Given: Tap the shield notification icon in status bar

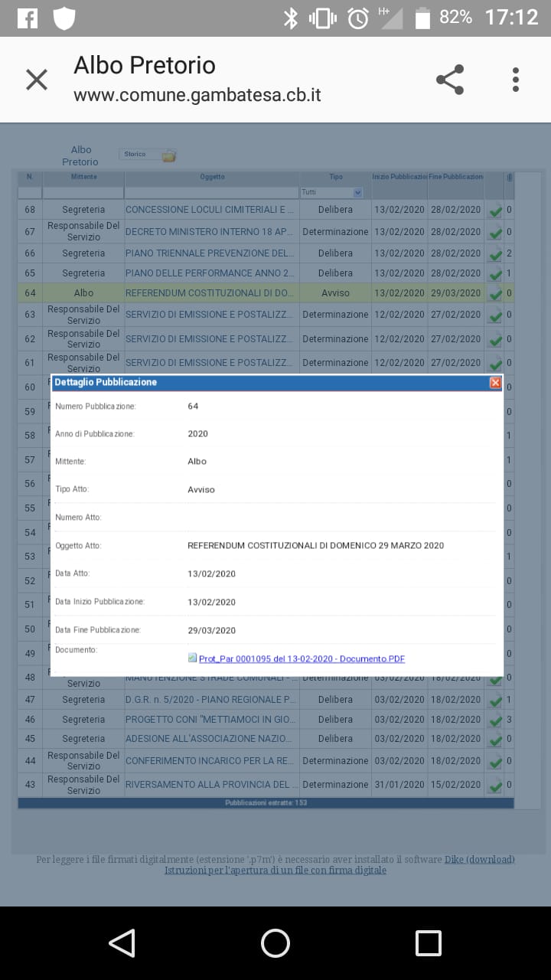Looking at the screenshot, I should tap(64, 18).
